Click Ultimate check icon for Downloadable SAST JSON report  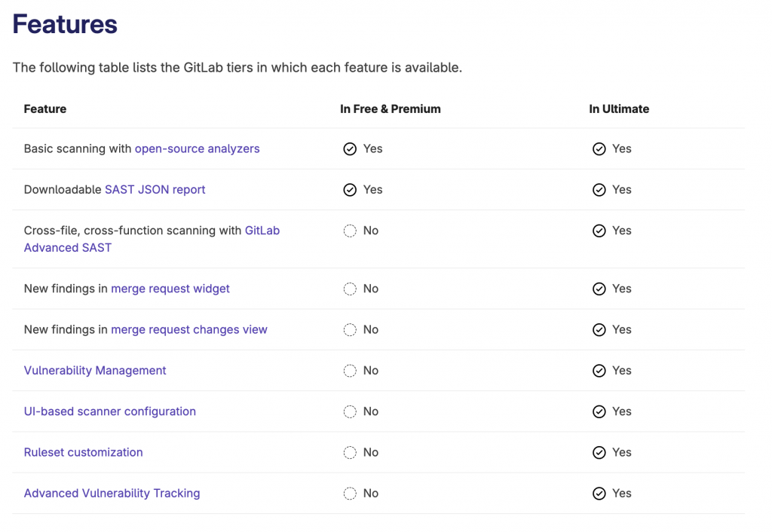[599, 190]
